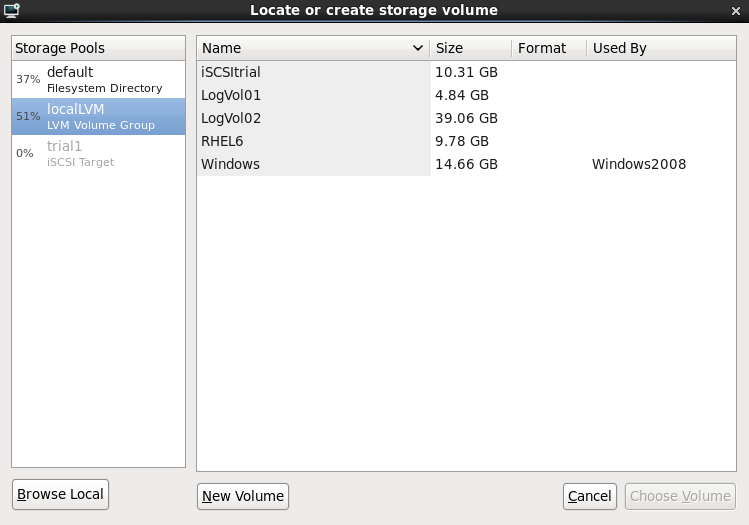The width and height of the screenshot is (749, 525).
Task: Click the Name column sort arrow
Action: pyautogui.click(x=417, y=48)
